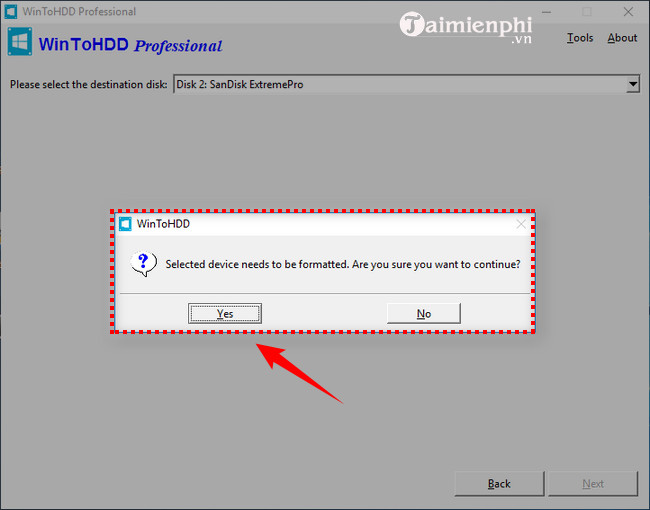Close the WinToHDD Professional window

(628, 12)
